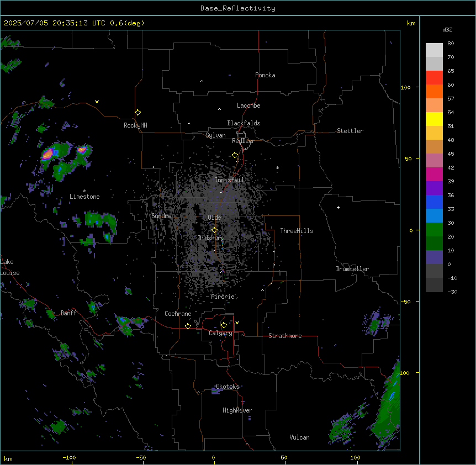The height and width of the screenshot is (465, 476).
Task: Click the Base_Reflectivity title
Action: click(238, 8)
